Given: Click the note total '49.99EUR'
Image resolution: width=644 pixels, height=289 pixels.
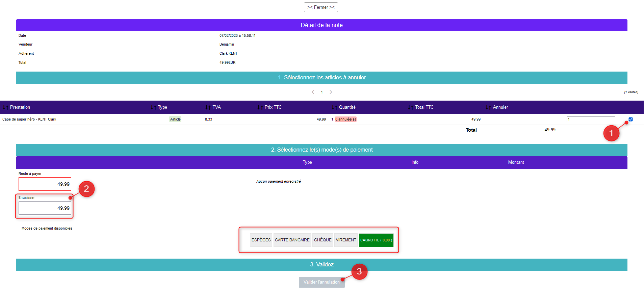Looking at the screenshot, I should [x=228, y=62].
